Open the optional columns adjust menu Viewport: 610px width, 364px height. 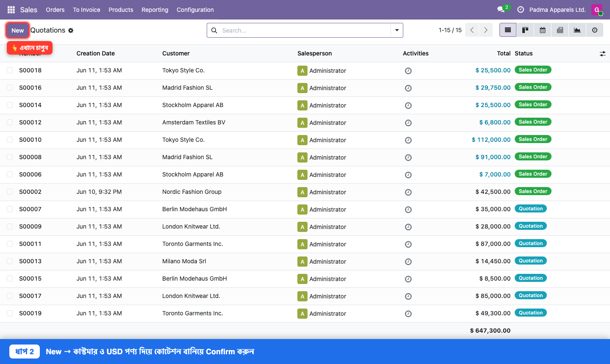point(602,54)
